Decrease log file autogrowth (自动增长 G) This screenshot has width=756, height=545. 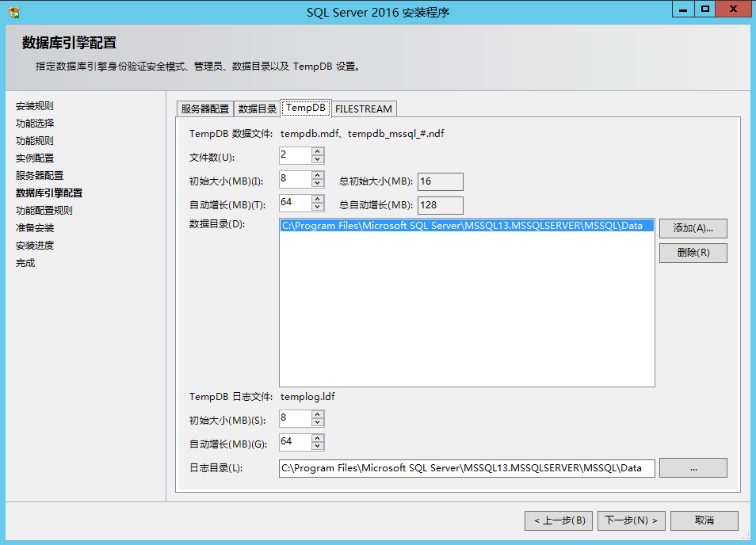click(317, 446)
